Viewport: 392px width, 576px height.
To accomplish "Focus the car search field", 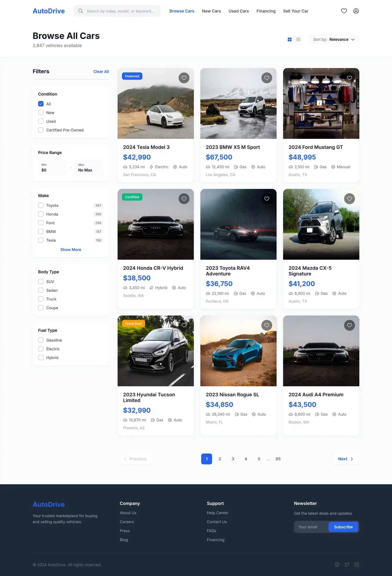I will (117, 11).
